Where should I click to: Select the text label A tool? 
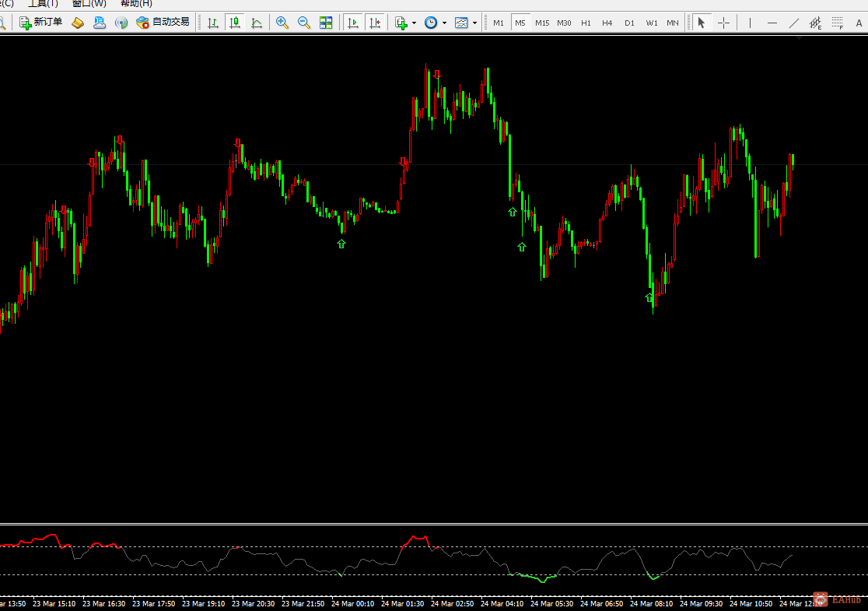click(x=859, y=23)
